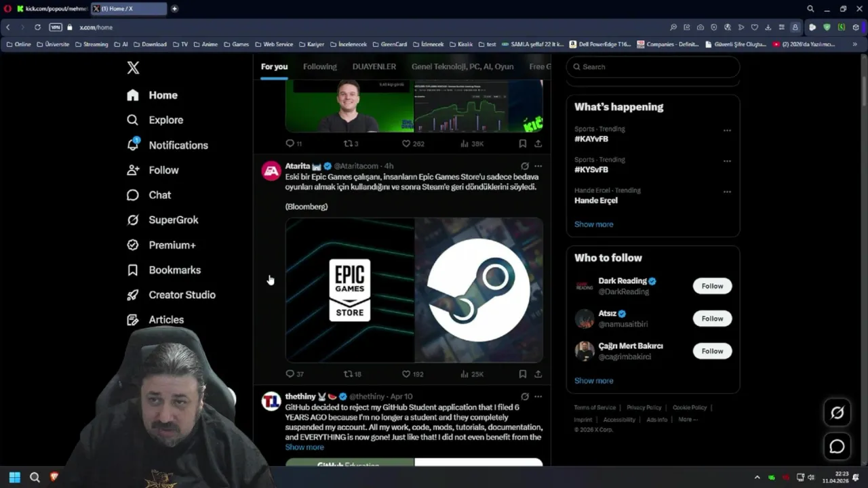Open Bookmarks in the sidebar
This screenshot has height=488, width=868.
[163, 270]
